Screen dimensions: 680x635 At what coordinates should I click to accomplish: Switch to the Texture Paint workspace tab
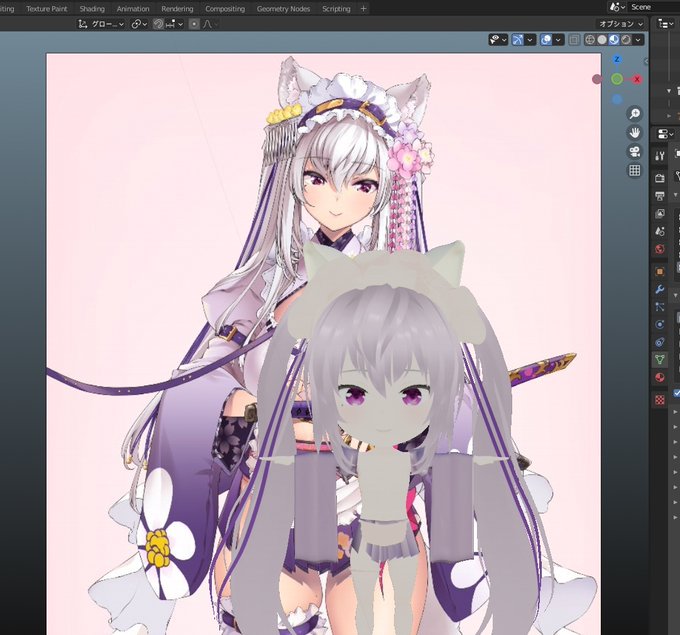(x=46, y=8)
